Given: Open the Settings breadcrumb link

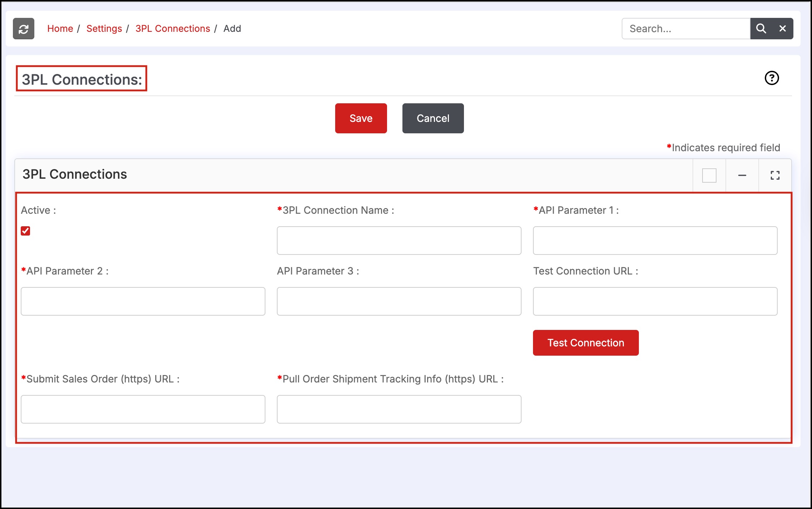Looking at the screenshot, I should click(104, 29).
